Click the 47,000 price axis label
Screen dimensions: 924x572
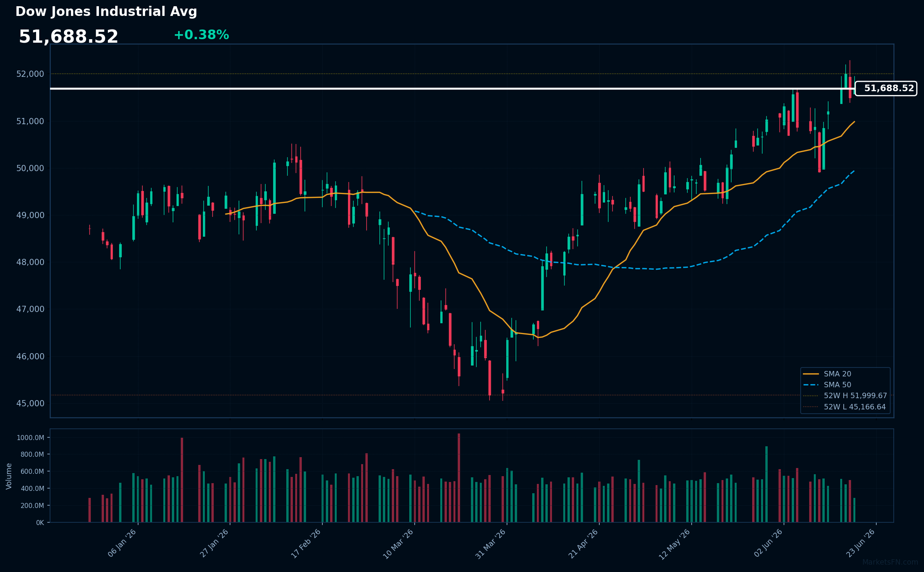click(30, 309)
